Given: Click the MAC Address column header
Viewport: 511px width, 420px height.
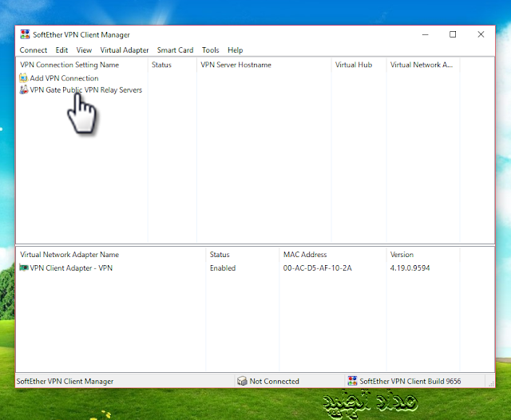Looking at the screenshot, I should tap(333, 255).
